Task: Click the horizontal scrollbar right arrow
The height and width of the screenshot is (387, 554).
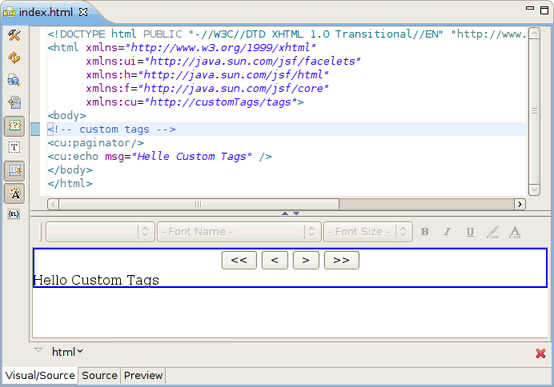Action: point(519,204)
